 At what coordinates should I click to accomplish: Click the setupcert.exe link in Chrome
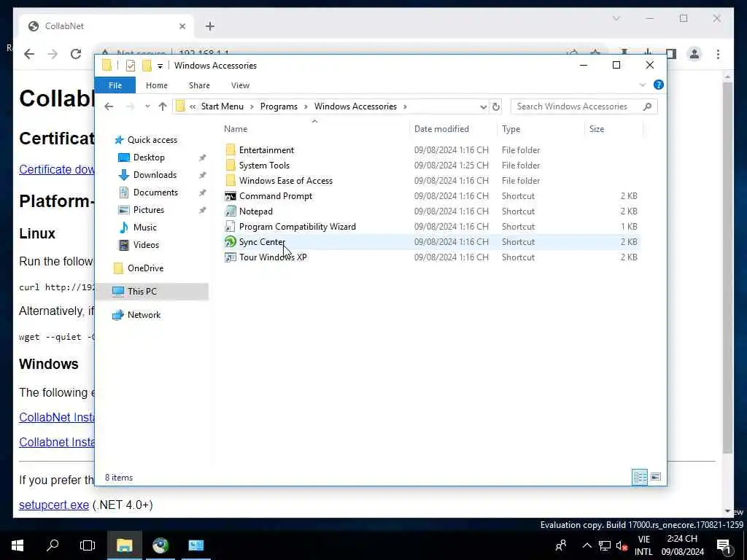pyautogui.click(x=54, y=505)
